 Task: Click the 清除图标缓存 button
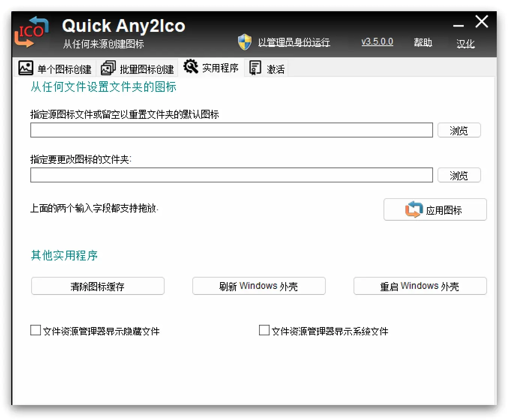98,286
